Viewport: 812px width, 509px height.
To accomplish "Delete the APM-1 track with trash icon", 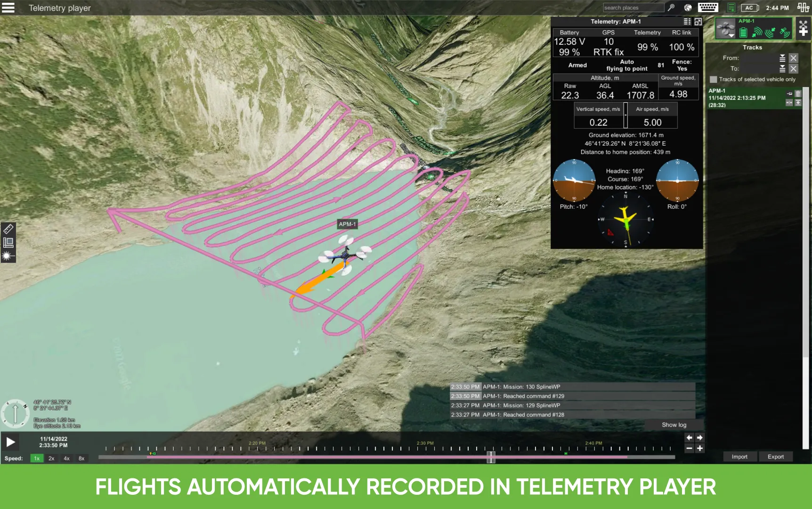I will coord(798,94).
